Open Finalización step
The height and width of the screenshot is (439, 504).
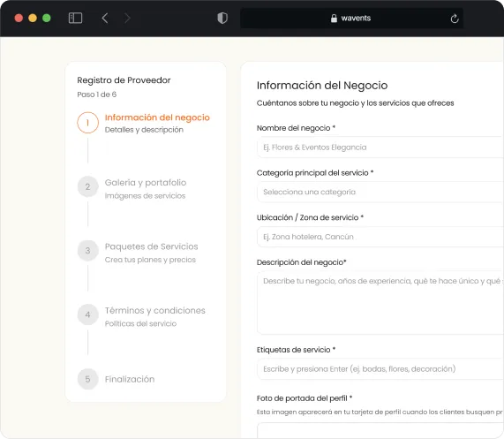click(130, 379)
